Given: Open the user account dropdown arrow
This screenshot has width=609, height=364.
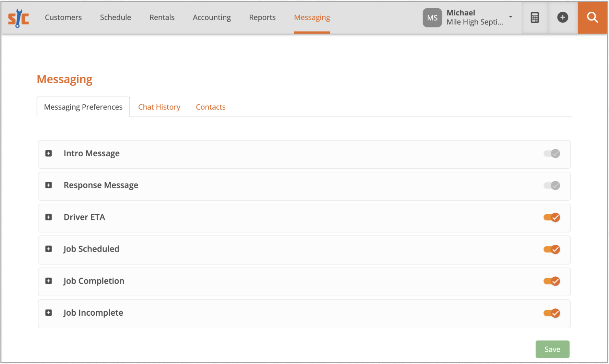Looking at the screenshot, I should 510,17.
